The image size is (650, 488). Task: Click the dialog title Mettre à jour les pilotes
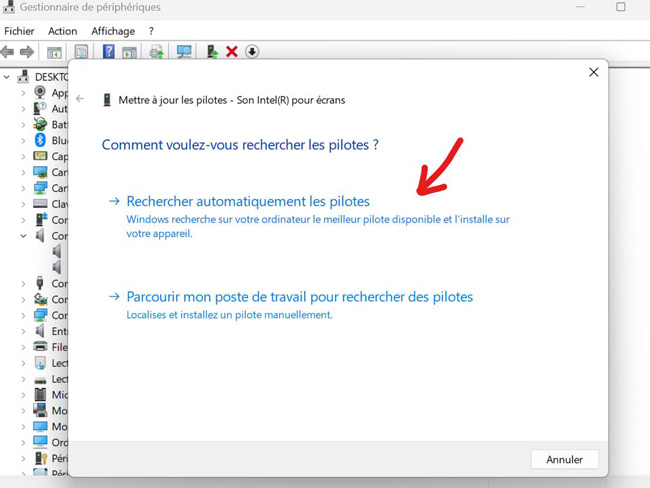coord(231,100)
